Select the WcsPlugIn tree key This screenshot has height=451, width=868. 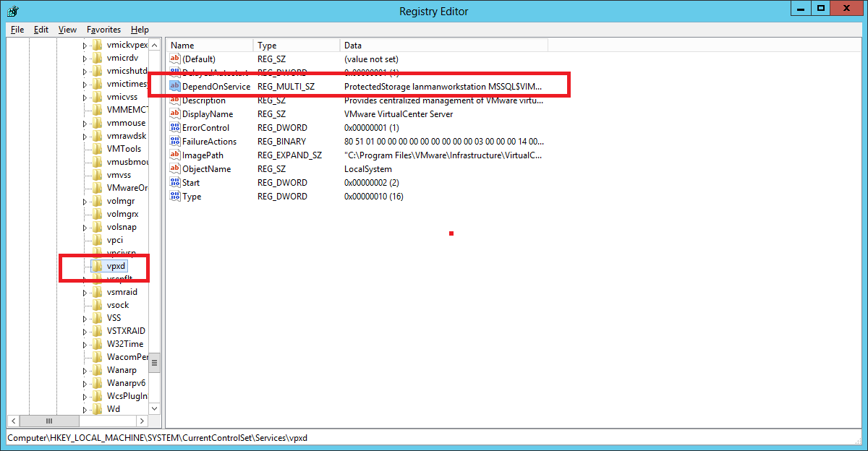[x=127, y=396]
